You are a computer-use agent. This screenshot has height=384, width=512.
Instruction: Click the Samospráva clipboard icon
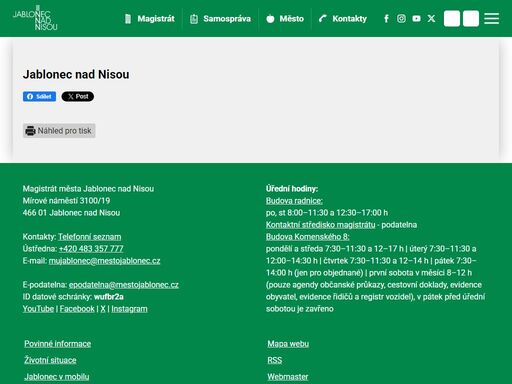[194, 19]
